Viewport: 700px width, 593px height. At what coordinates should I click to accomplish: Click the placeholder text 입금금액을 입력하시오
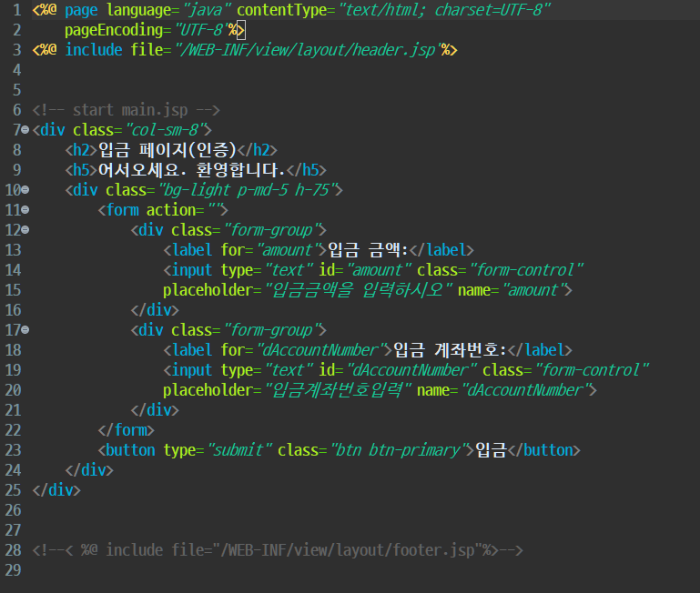pyautogui.click(x=359, y=290)
